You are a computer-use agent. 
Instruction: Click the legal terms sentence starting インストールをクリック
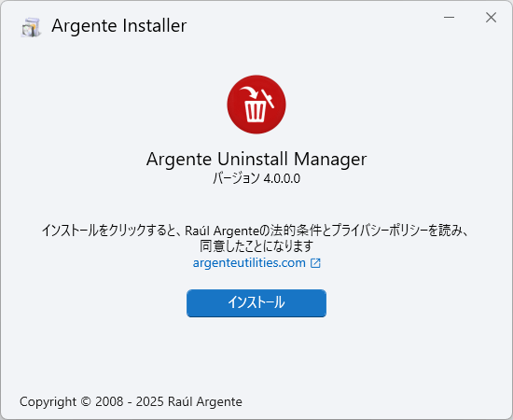pos(256,231)
